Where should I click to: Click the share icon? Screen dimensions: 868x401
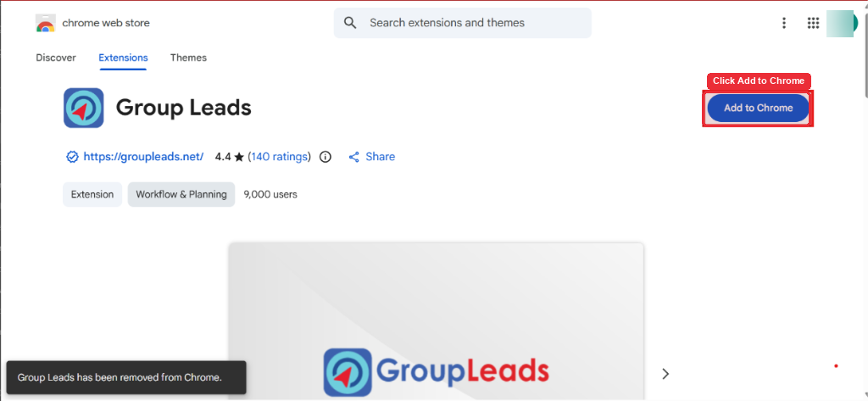(x=354, y=157)
